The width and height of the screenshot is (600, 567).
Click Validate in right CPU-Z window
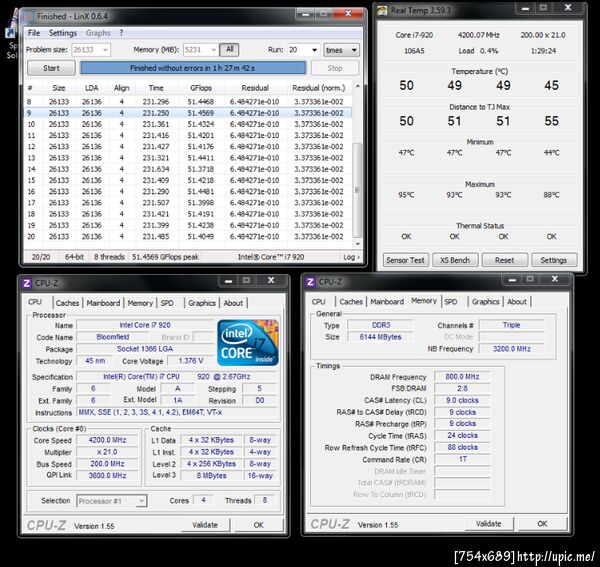tap(489, 524)
